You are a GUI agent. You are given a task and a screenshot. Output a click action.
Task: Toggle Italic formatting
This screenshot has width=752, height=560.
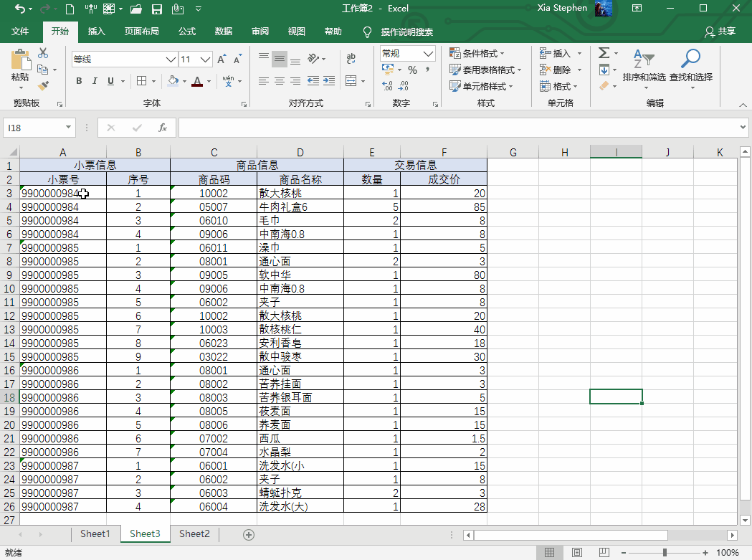coord(95,81)
